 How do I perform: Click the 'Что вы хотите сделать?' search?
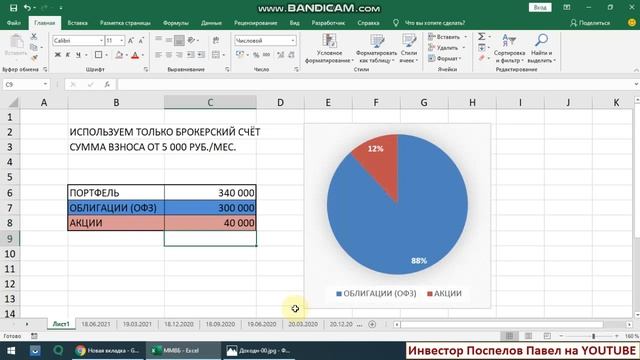point(434,23)
